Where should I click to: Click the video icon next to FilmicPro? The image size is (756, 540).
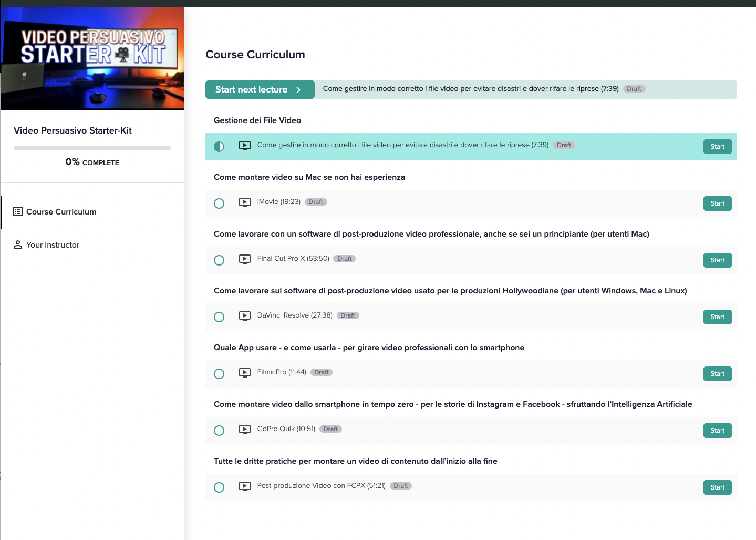click(245, 373)
